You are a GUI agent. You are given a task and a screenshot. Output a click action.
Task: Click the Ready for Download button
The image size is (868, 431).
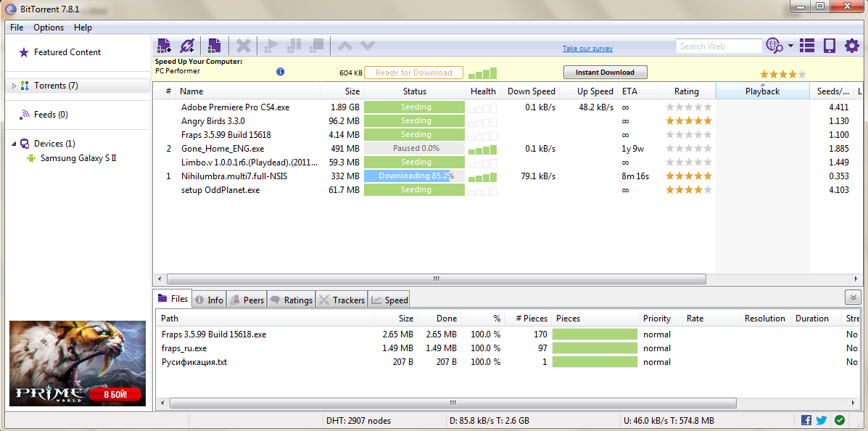click(413, 73)
